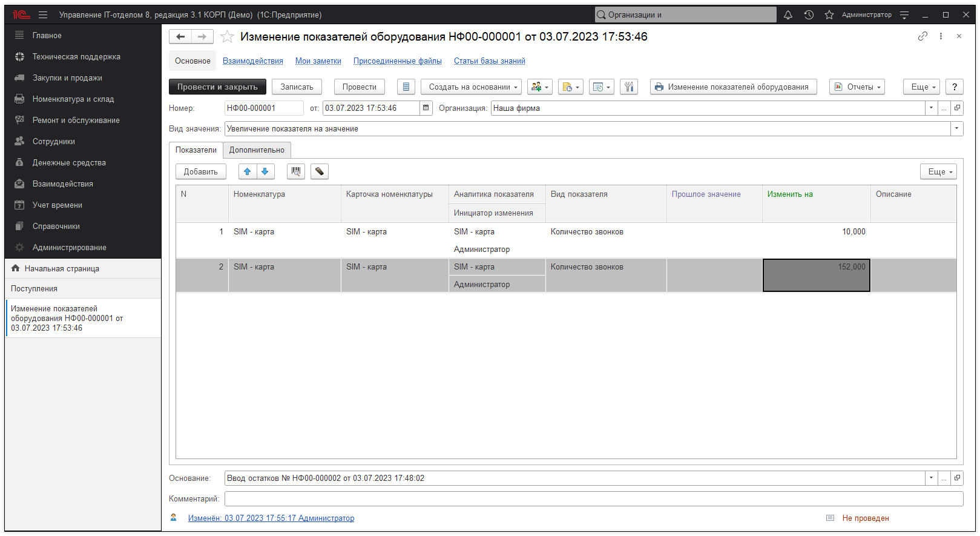Screen dimensions: 980x536
Task: Switch to the Дополнительно tab
Action: coord(257,150)
